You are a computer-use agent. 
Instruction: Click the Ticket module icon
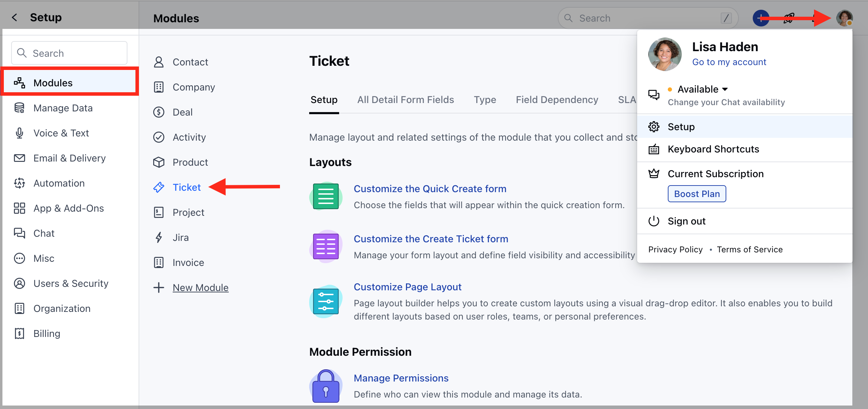coord(159,187)
